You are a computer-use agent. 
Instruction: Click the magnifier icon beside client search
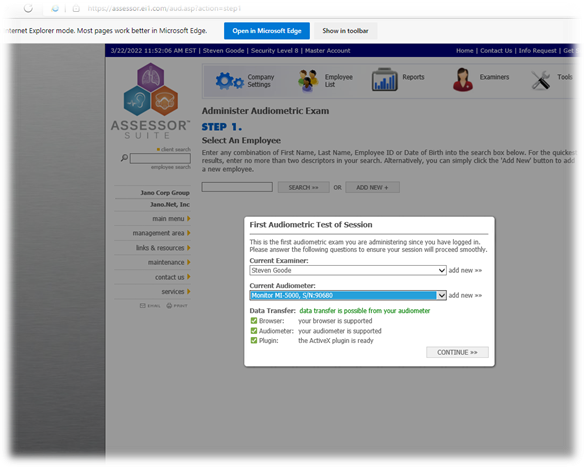point(124,158)
